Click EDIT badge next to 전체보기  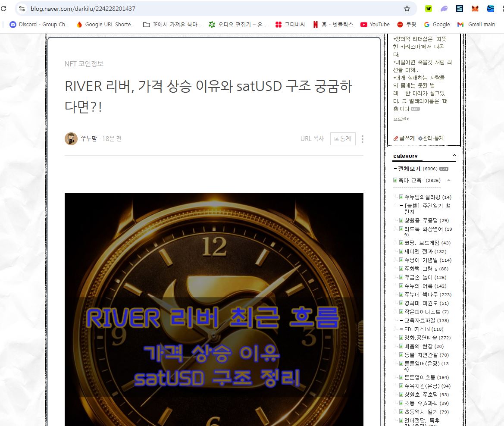click(x=444, y=169)
